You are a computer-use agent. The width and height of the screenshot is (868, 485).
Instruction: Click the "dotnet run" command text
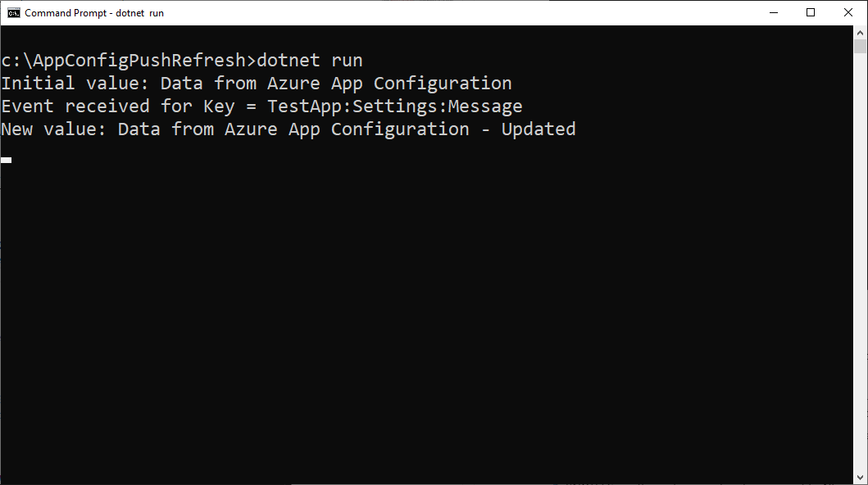click(x=310, y=61)
